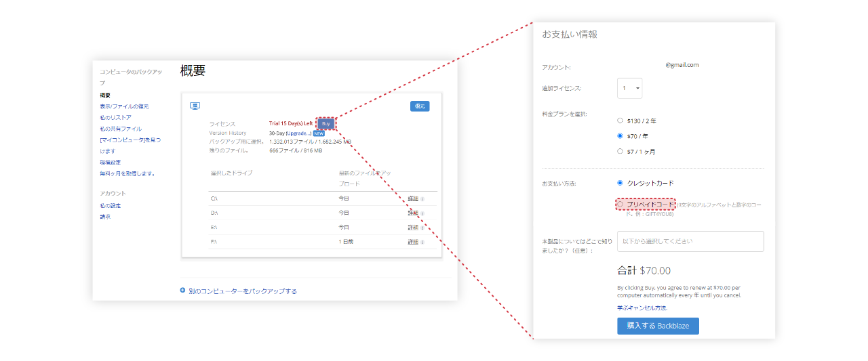The image size is (868, 361).
Task: Open 表示/ファイルの復元 in the sidebar
Action: (x=124, y=106)
